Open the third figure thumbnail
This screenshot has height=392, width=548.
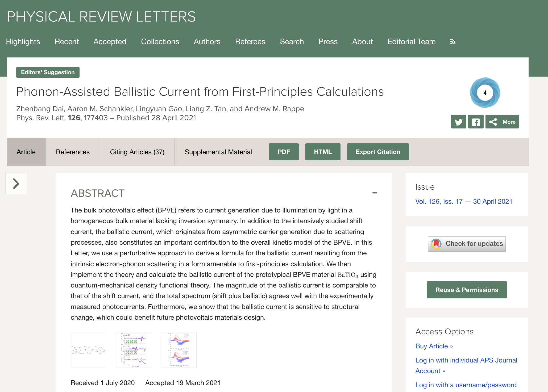pos(178,350)
